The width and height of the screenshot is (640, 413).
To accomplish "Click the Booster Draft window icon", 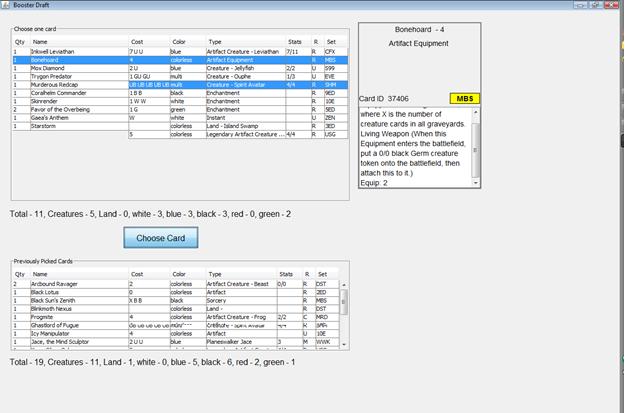I will (x=6, y=5).
